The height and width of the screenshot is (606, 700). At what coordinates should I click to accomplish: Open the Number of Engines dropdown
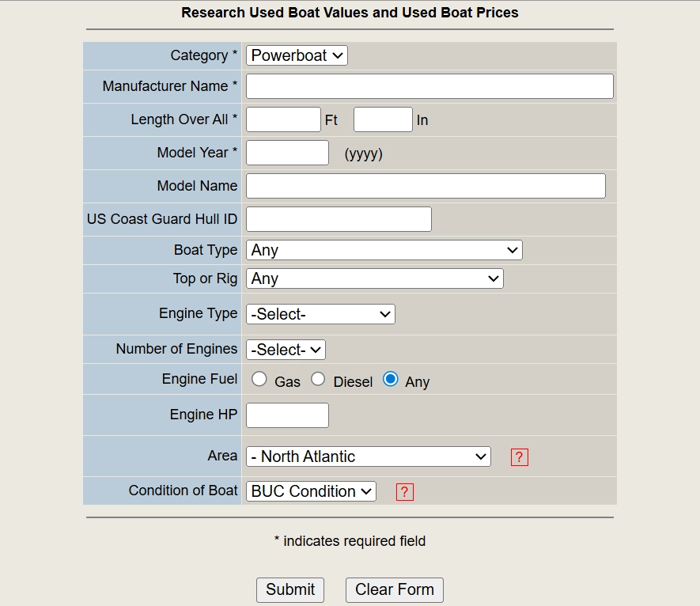click(286, 350)
